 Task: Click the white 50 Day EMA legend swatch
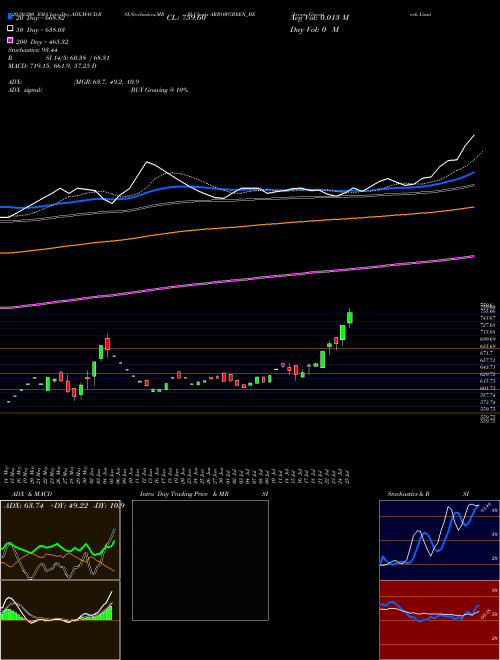coord(10,29)
